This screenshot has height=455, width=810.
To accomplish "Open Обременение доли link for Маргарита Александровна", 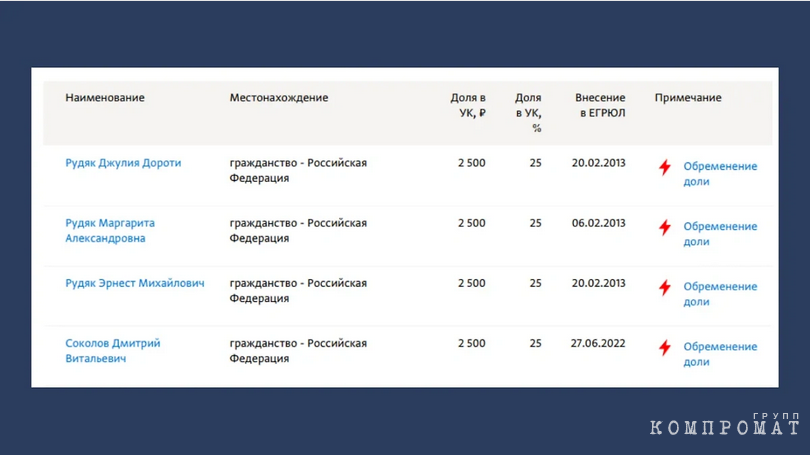I will [x=720, y=234].
